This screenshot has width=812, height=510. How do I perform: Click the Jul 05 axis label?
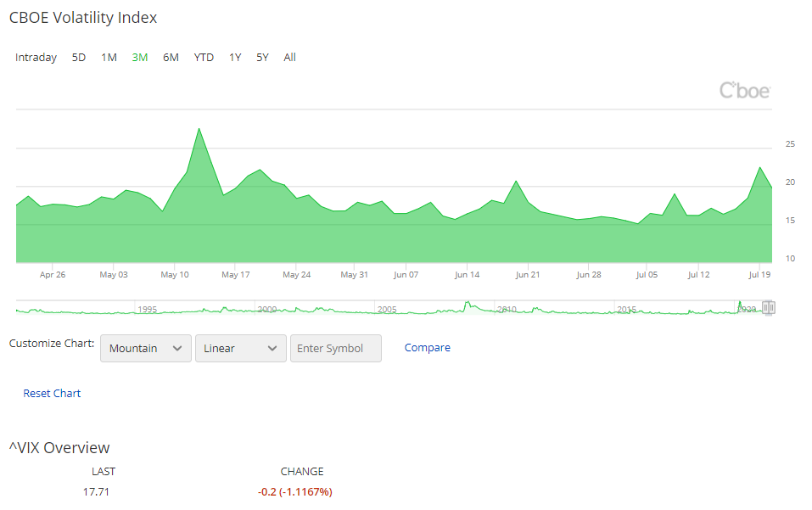pyautogui.click(x=647, y=274)
